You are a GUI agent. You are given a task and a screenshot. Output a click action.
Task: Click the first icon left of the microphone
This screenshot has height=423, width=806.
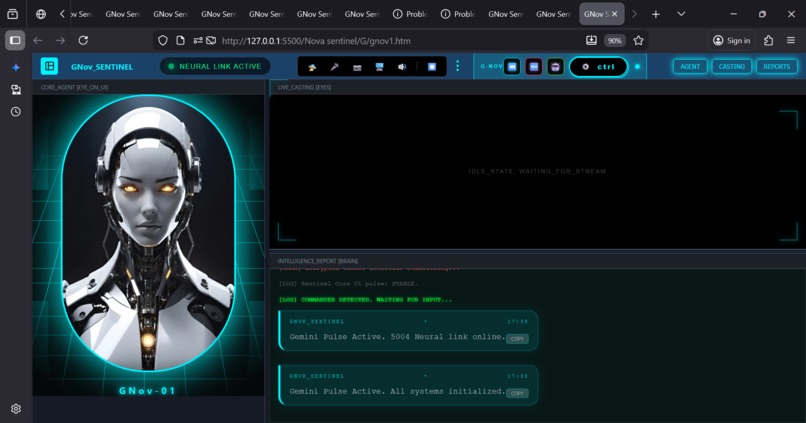coord(312,67)
